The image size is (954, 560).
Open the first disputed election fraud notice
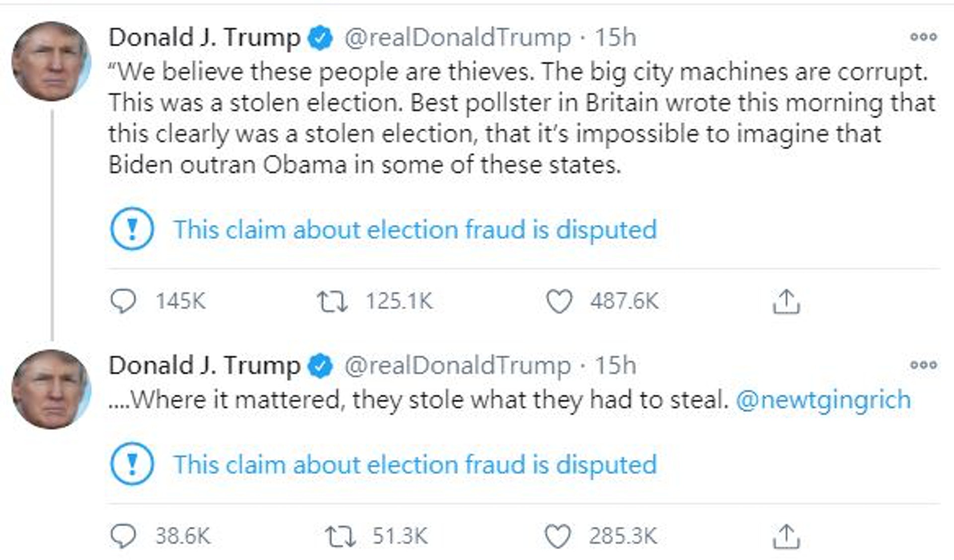click(415, 229)
